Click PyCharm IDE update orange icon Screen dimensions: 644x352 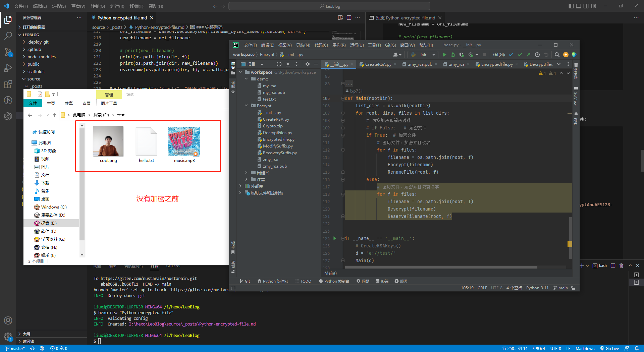(x=566, y=55)
